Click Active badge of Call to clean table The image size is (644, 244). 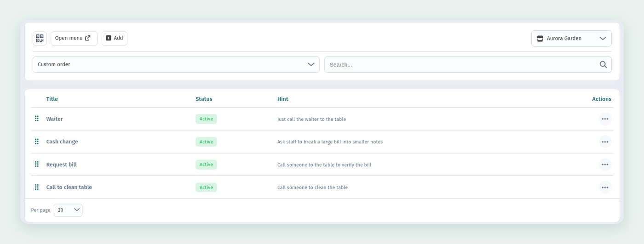(206, 187)
